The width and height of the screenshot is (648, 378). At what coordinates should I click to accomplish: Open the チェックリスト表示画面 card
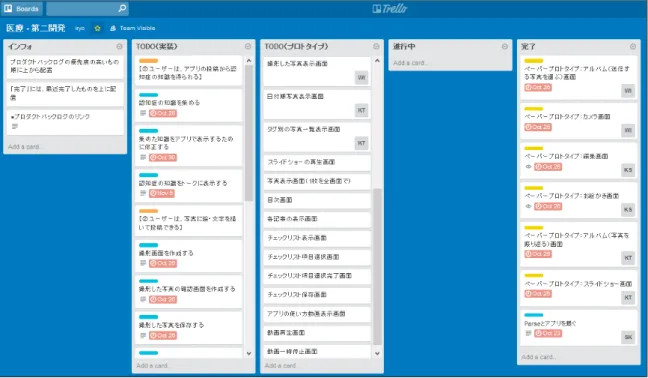tap(317, 238)
